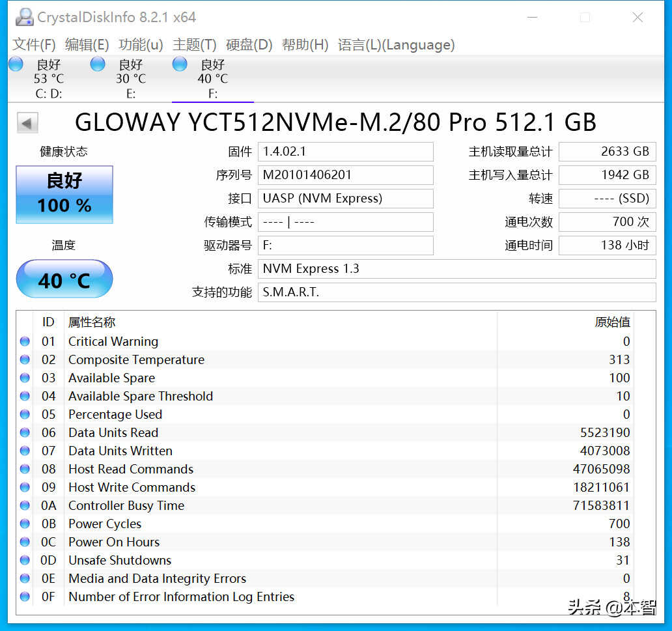The image size is (672, 631).
Task: Close the CrystalDiskInfo window
Action: (x=637, y=17)
